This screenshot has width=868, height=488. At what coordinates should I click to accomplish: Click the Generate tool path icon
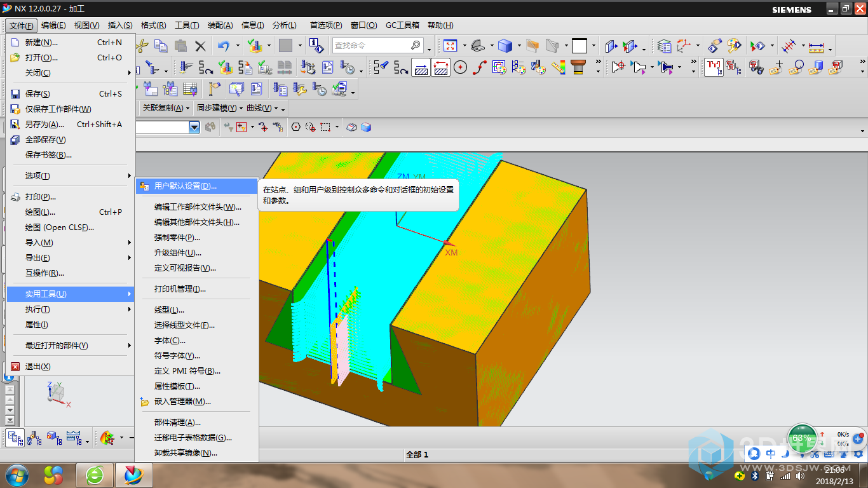pos(187,67)
